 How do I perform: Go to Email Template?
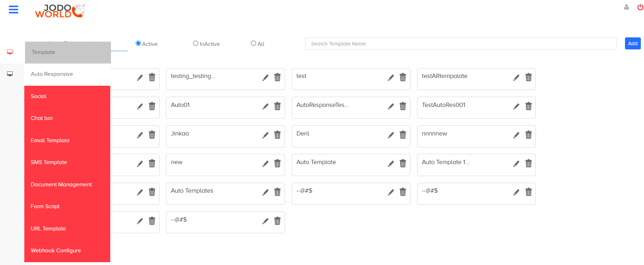67,140
